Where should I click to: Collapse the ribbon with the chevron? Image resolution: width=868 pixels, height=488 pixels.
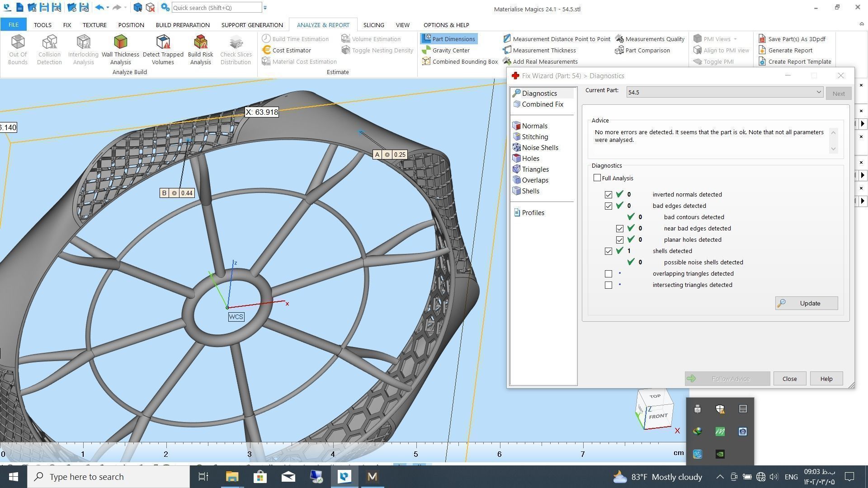coord(861,24)
